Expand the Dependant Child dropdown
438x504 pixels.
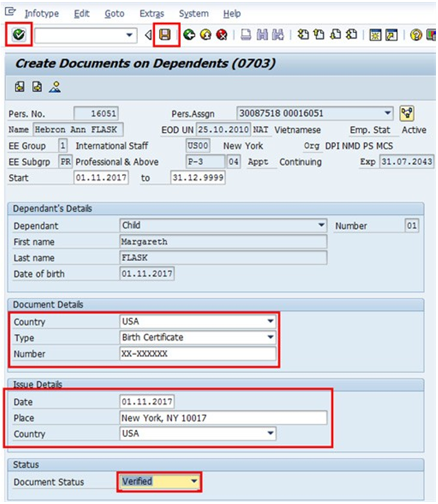click(x=321, y=225)
